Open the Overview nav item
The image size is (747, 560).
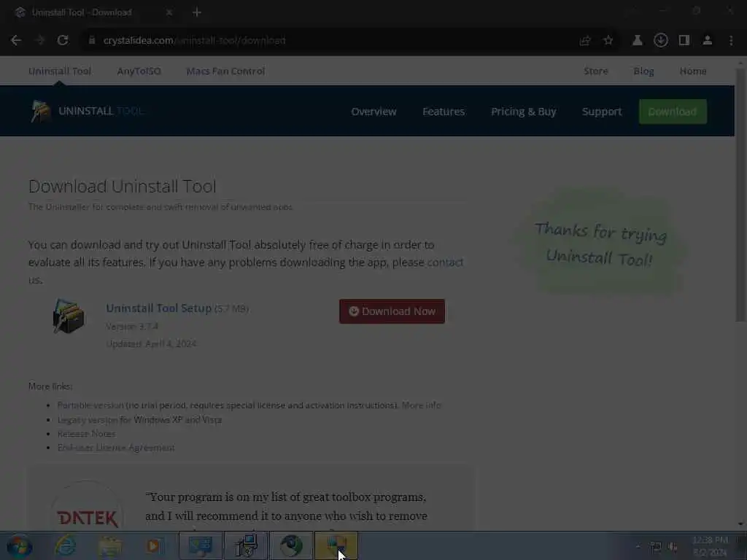point(373,112)
